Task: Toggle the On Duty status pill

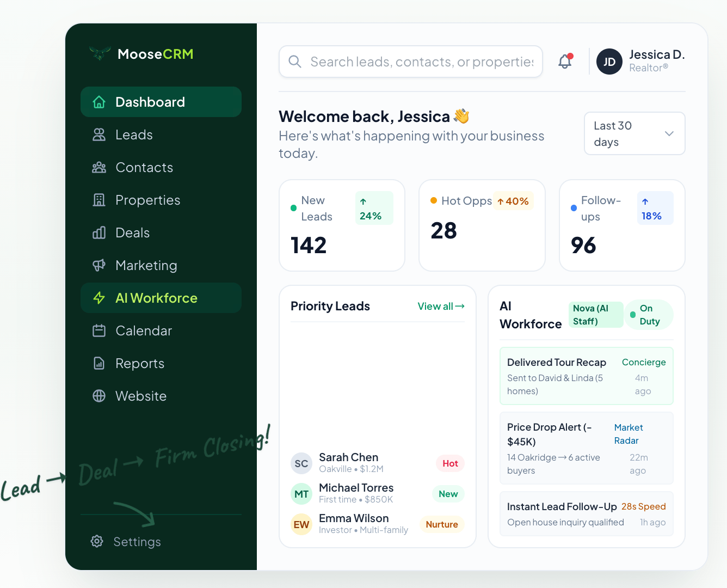Action: tap(649, 315)
